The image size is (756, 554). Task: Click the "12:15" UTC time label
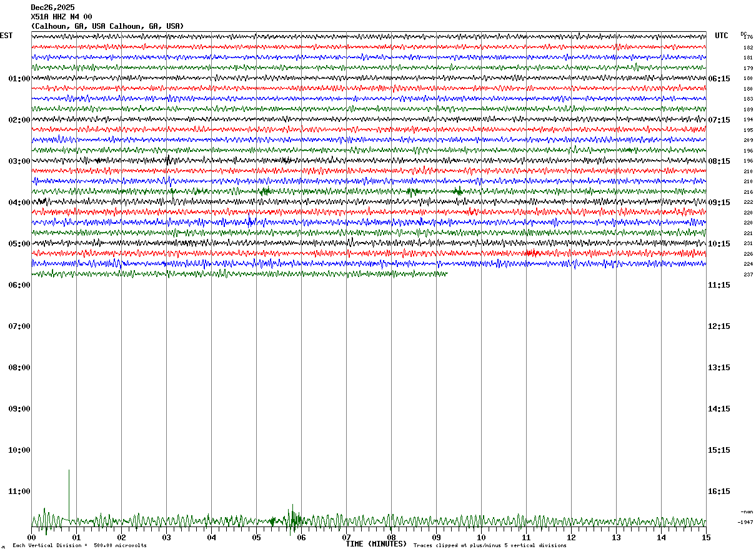(719, 326)
